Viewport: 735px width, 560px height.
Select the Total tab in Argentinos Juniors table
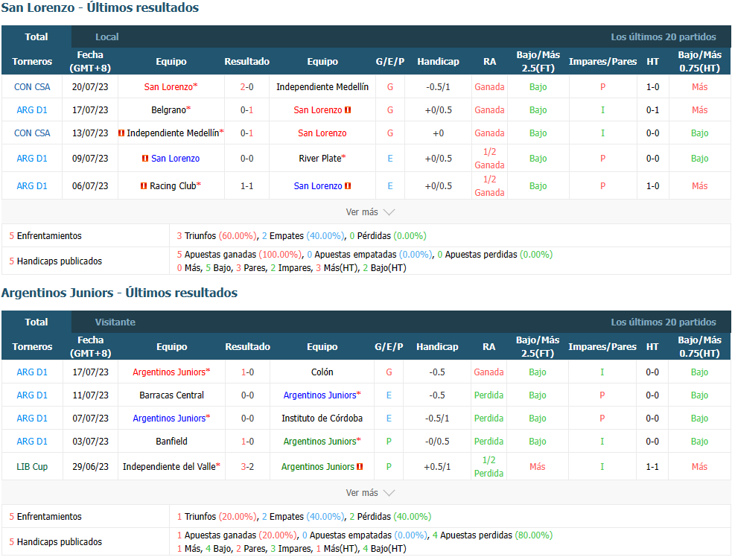[x=36, y=322]
